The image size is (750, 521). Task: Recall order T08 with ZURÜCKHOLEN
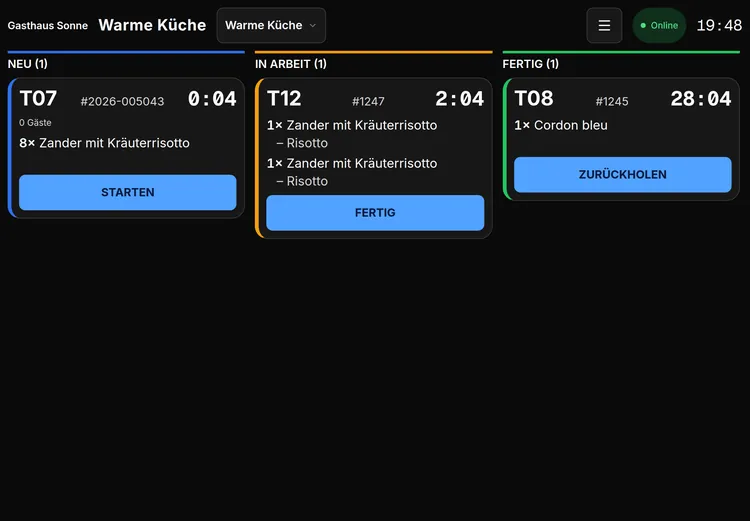(x=622, y=175)
